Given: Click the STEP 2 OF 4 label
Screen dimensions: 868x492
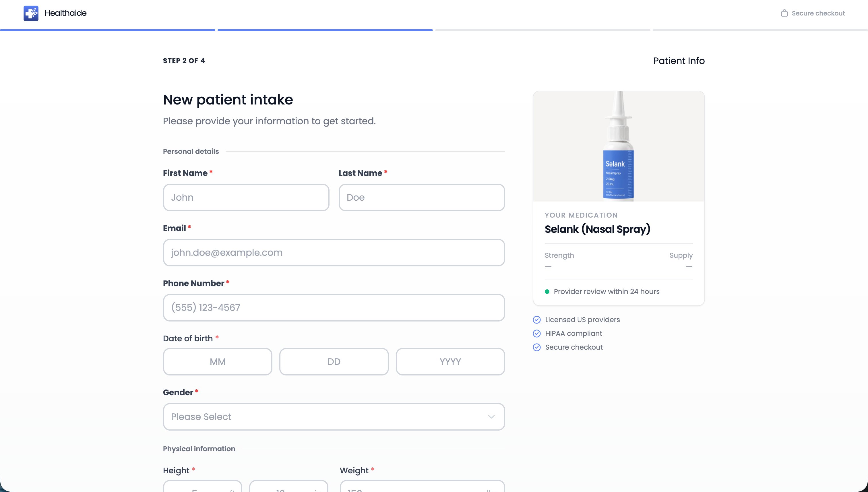Looking at the screenshot, I should click(184, 61).
